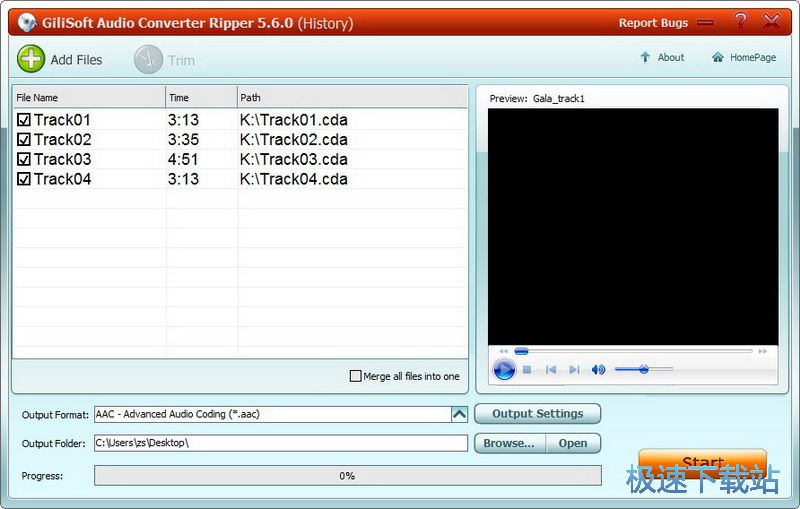This screenshot has height=509, width=800.
Task: Stop preview playback
Action: pyautogui.click(x=527, y=369)
